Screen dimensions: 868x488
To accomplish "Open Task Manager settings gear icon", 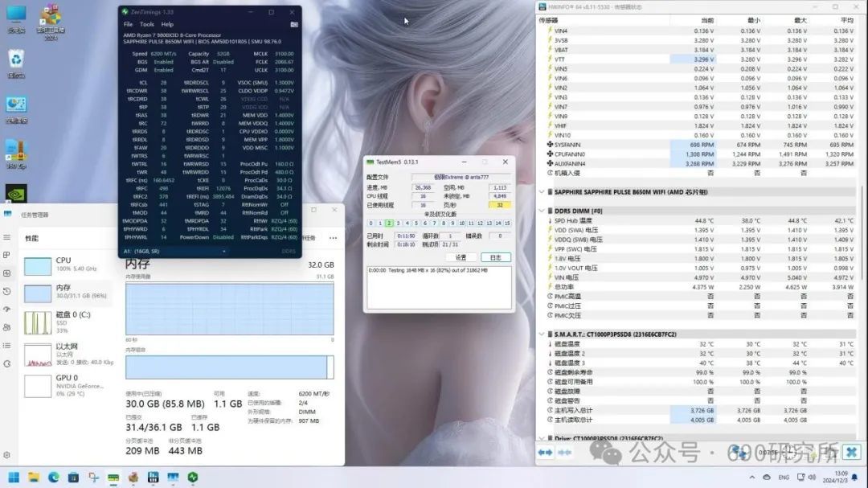I will point(6,455).
